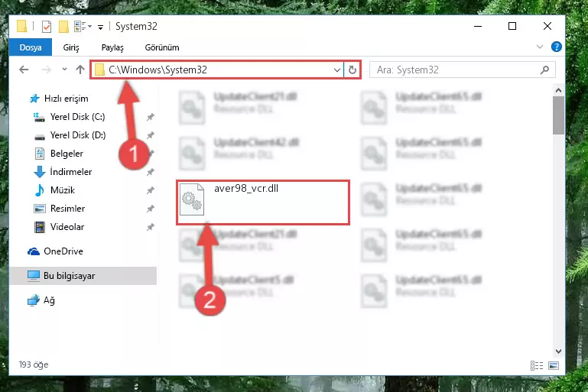Open the blue Help question mark icon
Image resolution: width=588 pixels, height=392 pixels.
[557, 47]
